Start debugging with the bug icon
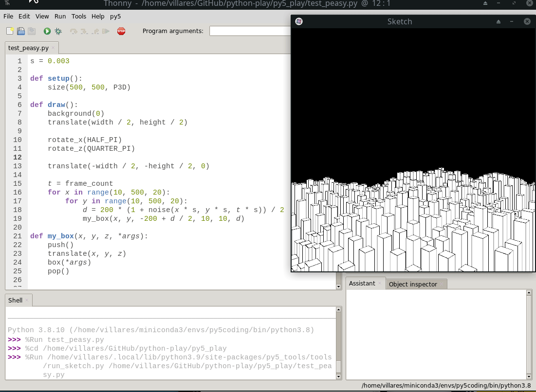The image size is (536, 392). (x=58, y=31)
